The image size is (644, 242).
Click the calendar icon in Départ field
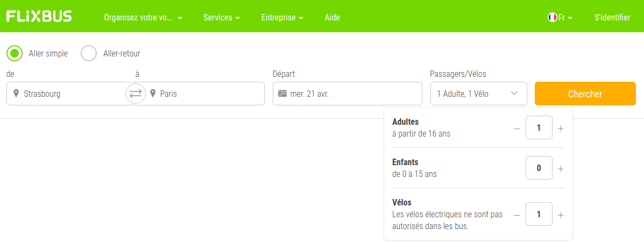pyautogui.click(x=282, y=93)
